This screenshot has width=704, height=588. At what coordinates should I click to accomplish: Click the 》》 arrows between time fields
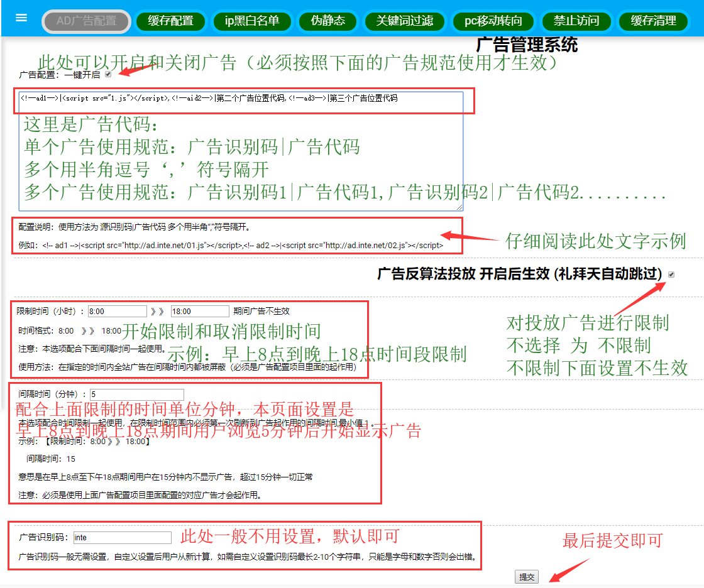(158, 311)
